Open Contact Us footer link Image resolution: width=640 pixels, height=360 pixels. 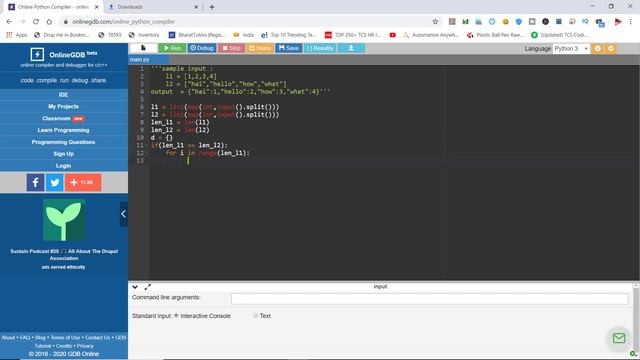(x=98, y=338)
